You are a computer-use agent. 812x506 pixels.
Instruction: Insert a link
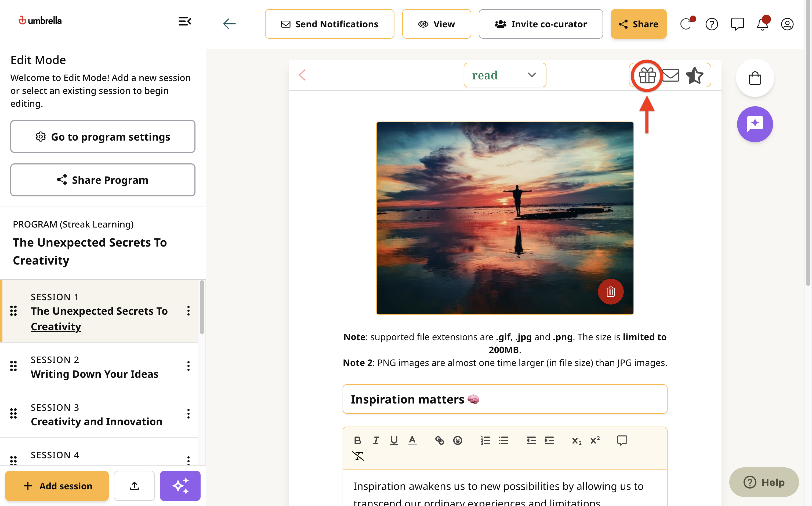coord(439,441)
